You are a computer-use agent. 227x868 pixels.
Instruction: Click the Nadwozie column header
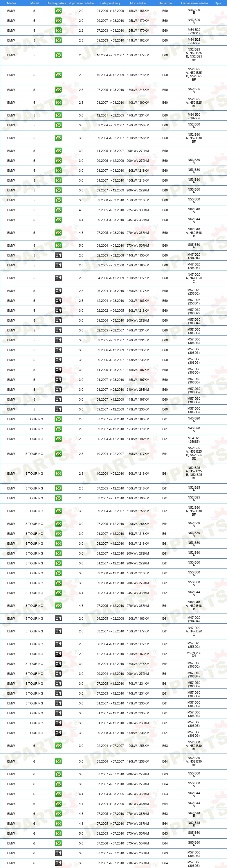tap(165, 3)
